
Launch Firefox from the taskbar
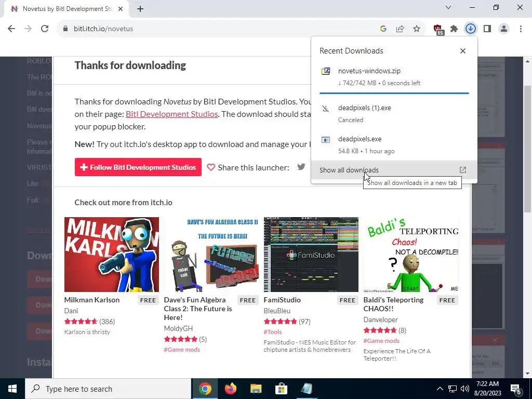tap(230, 389)
